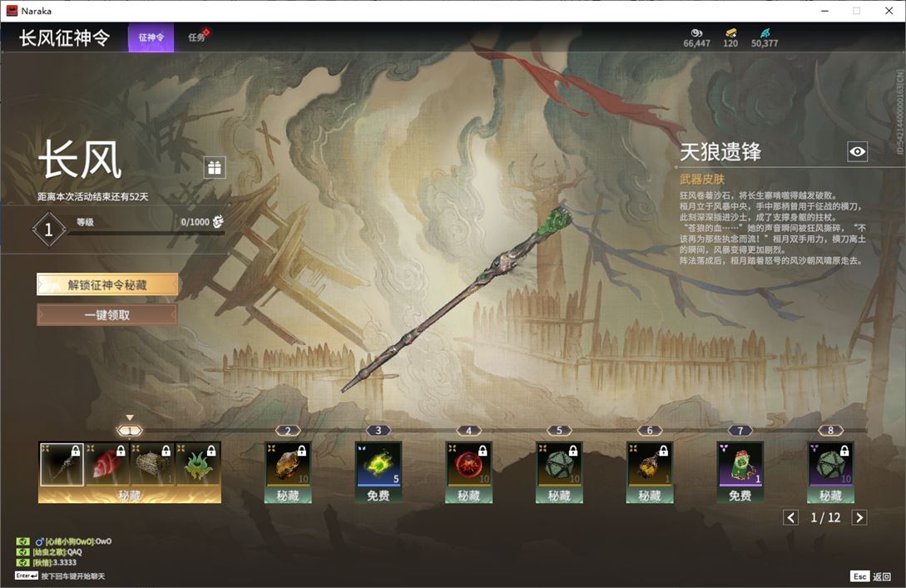The height and width of the screenshot is (588, 906).
Task: Click the chat message from 幼虫之歌
Action: pos(57,551)
